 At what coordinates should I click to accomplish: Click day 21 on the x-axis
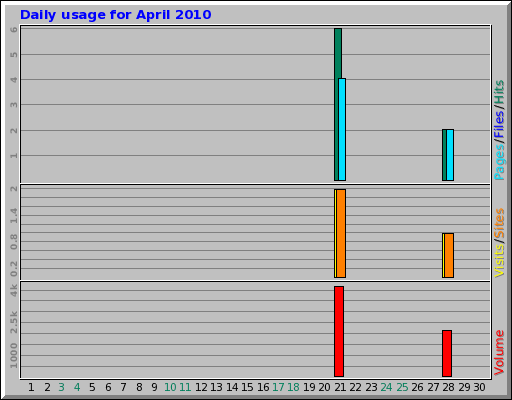coord(340,387)
